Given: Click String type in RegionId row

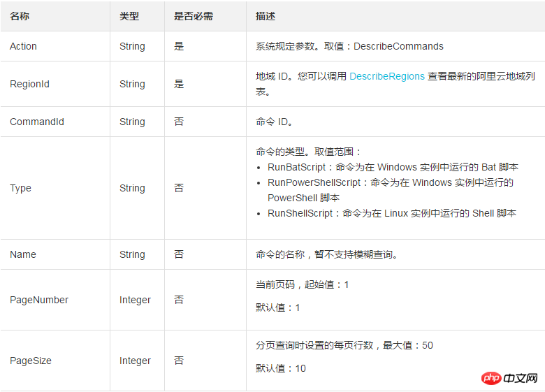Looking at the screenshot, I should [132, 84].
